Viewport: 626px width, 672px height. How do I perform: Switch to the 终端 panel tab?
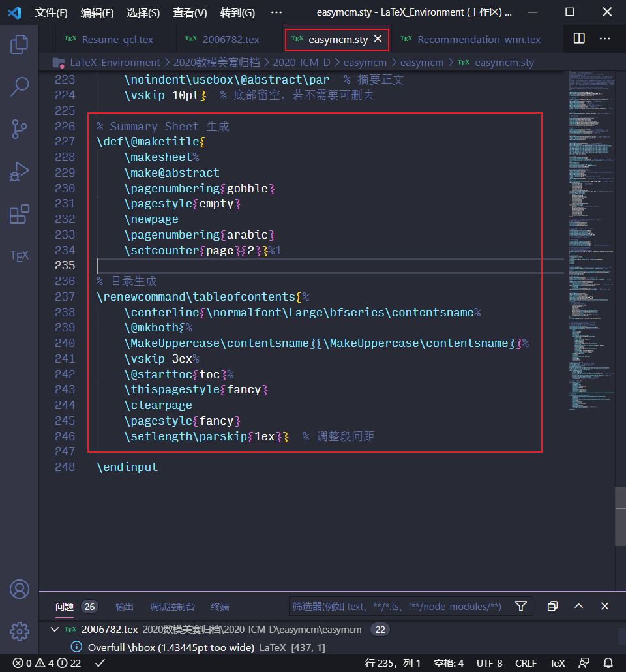[x=220, y=607]
